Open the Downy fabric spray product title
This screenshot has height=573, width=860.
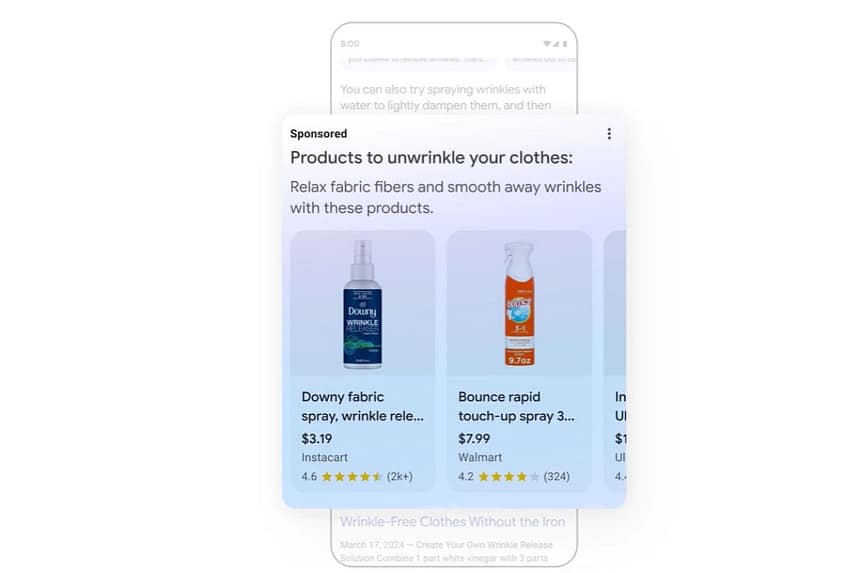[362, 406]
